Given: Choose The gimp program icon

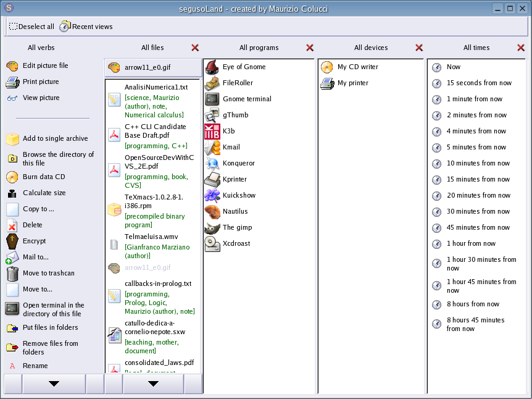Looking at the screenshot, I should click(x=212, y=227).
